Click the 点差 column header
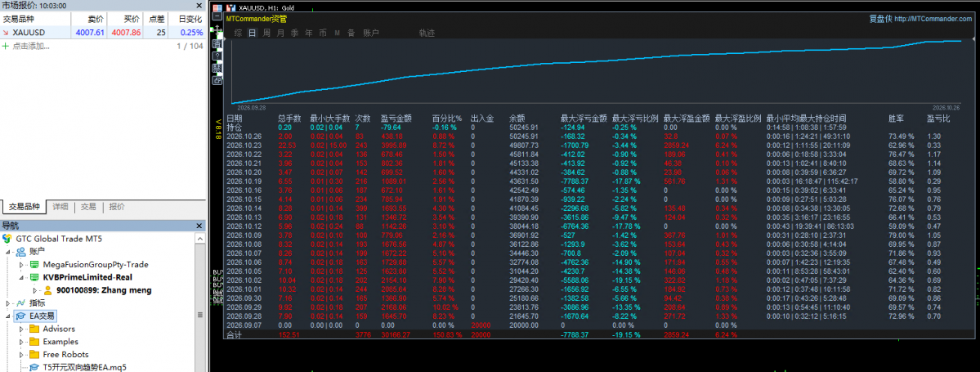980x372 pixels. (156, 20)
